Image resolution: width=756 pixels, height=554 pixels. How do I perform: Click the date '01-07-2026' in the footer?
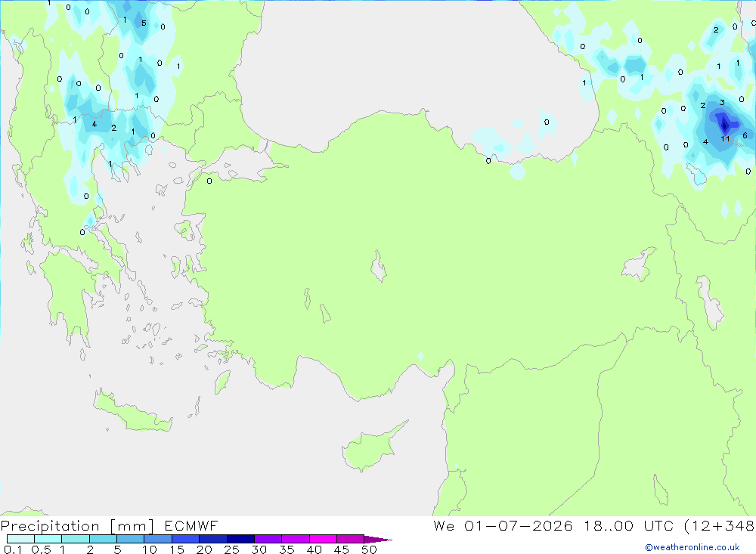coord(519,525)
